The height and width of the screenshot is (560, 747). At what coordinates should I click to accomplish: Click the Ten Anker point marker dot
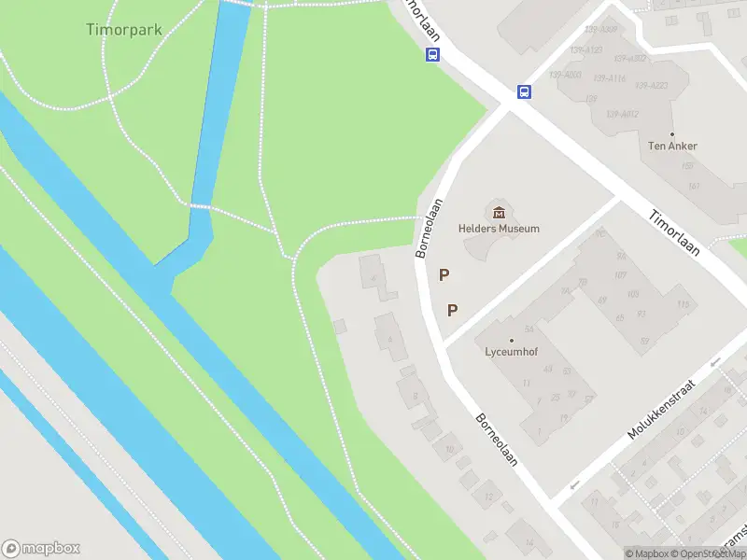pyautogui.click(x=672, y=134)
